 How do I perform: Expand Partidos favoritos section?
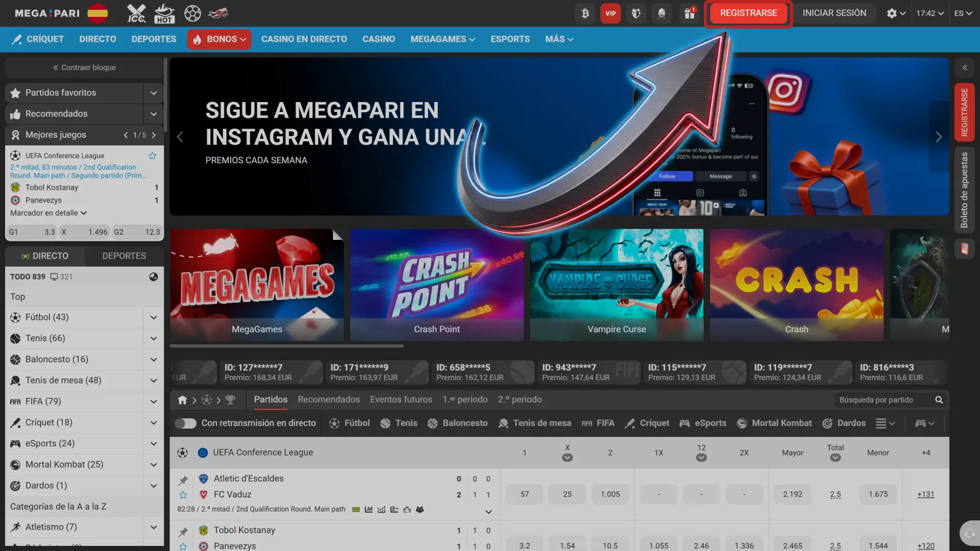pyautogui.click(x=154, y=93)
